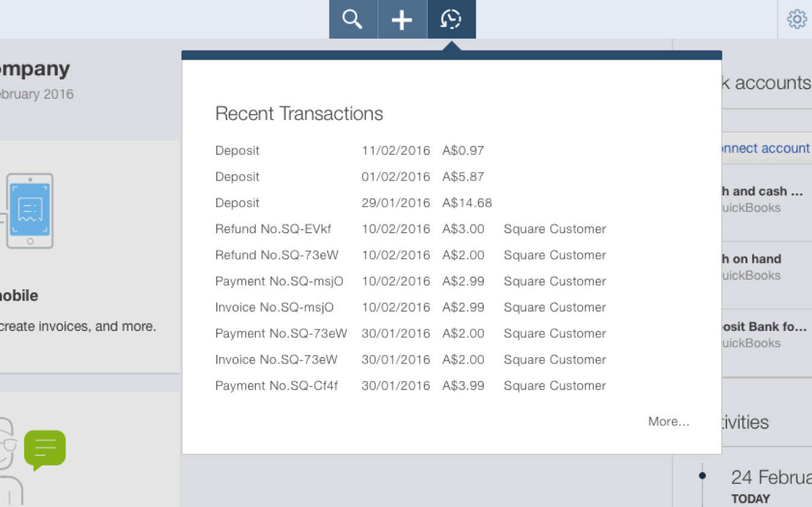Open the Deposit dated 11/02/2016
The width and height of the screenshot is (812, 507).
pyautogui.click(x=237, y=150)
